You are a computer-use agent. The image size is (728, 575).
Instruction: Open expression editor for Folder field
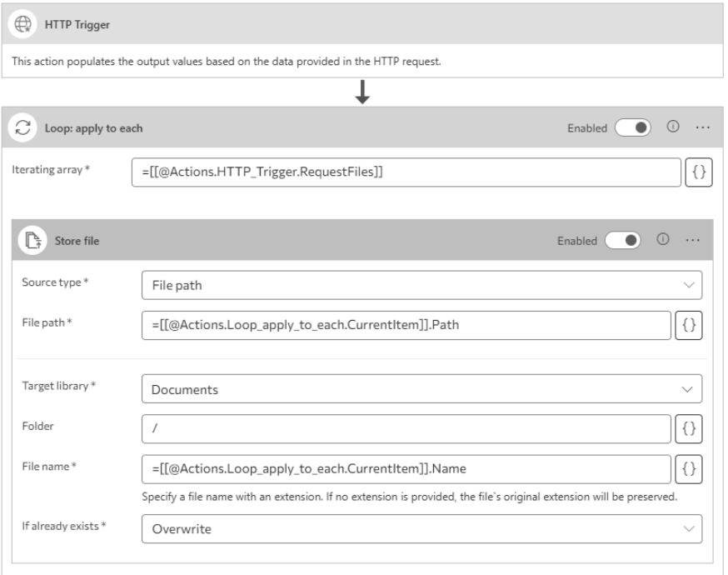tap(688, 429)
